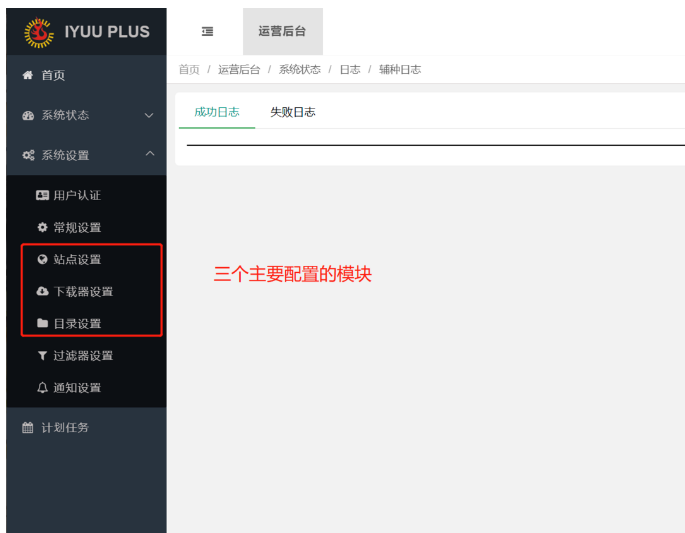Click the bell icon for 通知设置

click(x=42, y=388)
